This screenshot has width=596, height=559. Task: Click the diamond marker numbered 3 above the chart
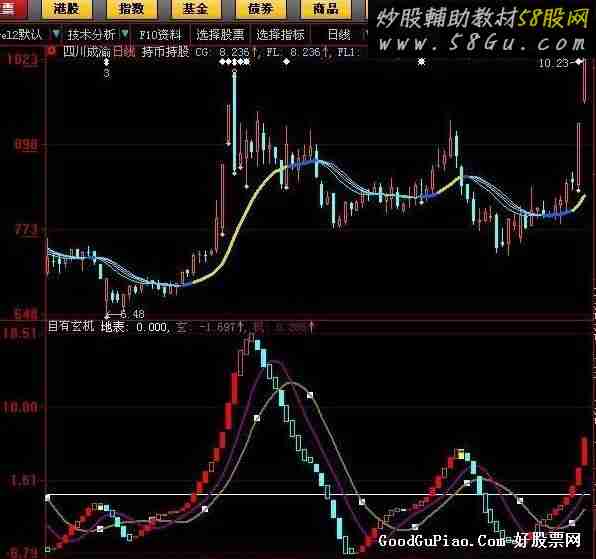(107, 62)
